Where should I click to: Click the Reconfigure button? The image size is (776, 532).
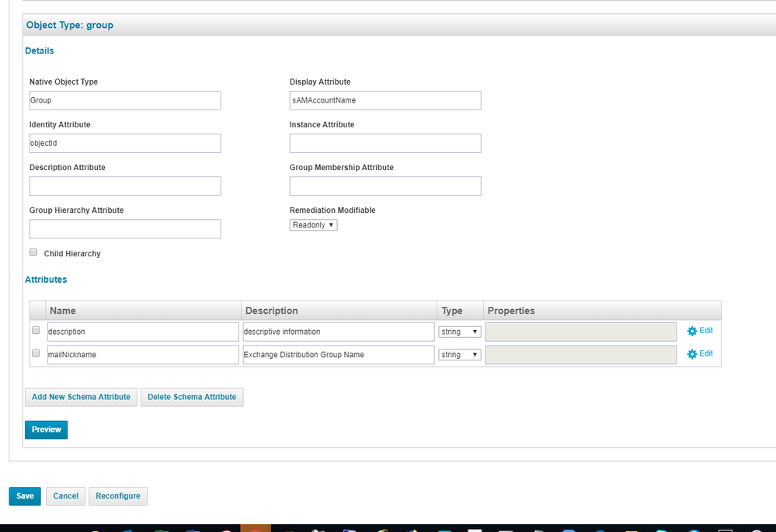[x=118, y=496]
